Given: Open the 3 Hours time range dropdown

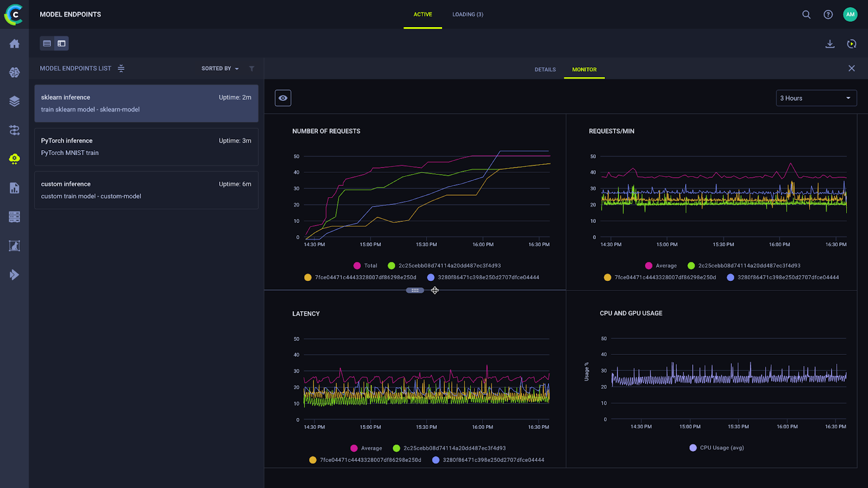Looking at the screenshot, I should pyautogui.click(x=816, y=98).
